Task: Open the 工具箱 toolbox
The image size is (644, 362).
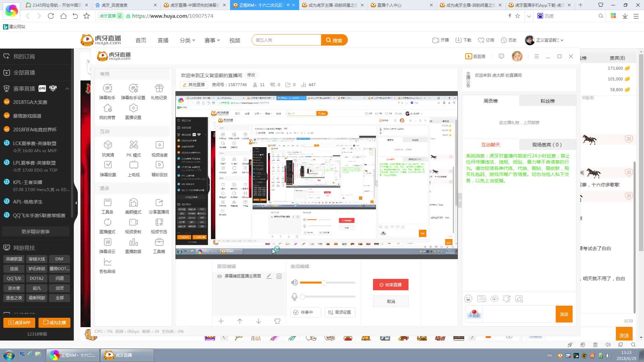Action: tap(159, 245)
